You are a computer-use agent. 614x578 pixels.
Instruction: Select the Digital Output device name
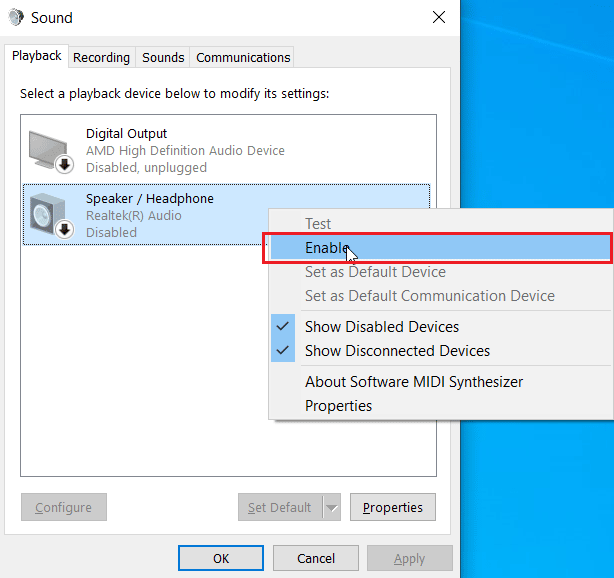point(126,134)
